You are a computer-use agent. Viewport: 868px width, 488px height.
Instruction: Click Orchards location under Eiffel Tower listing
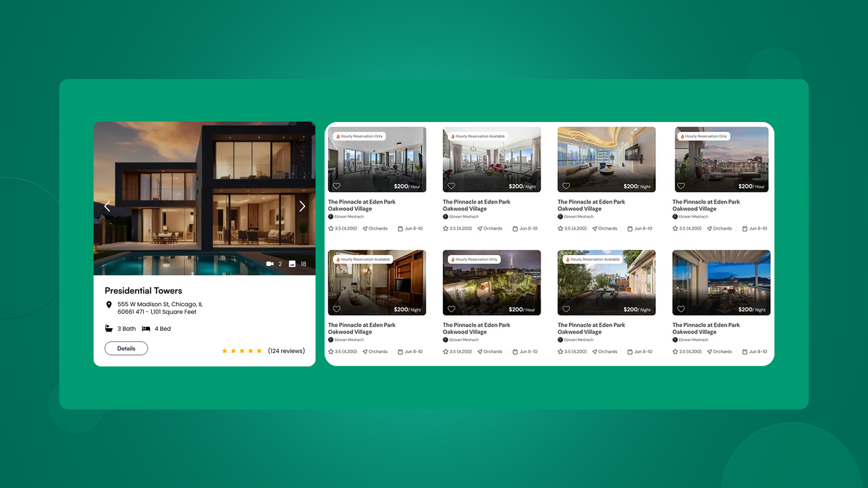490,352
